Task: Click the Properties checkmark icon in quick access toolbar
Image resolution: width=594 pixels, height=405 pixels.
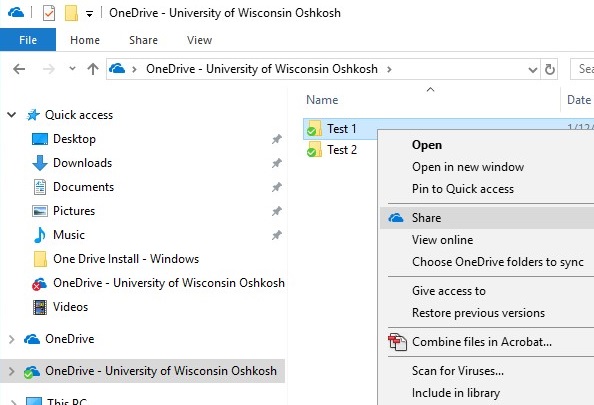Action: click(x=49, y=13)
